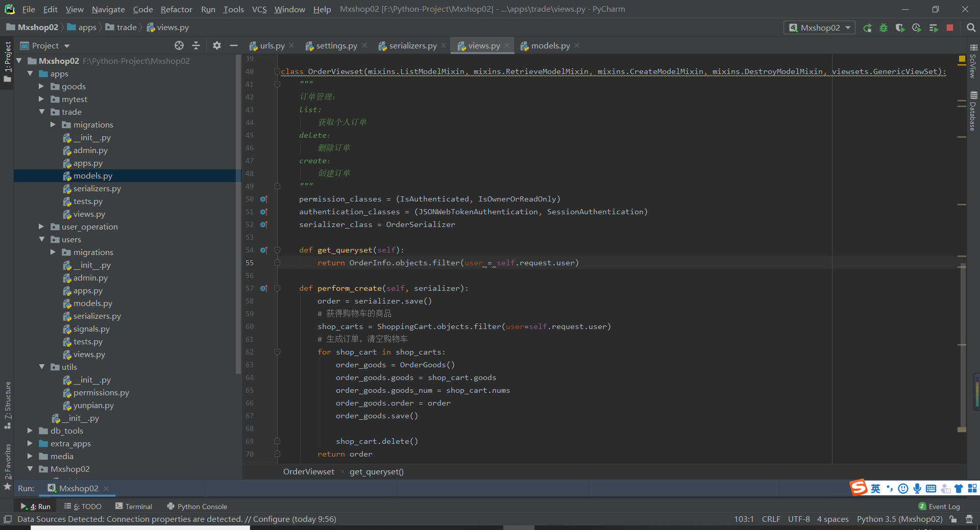Stop the running process with red square
Viewport: 980px width, 530px height.
click(950, 28)
